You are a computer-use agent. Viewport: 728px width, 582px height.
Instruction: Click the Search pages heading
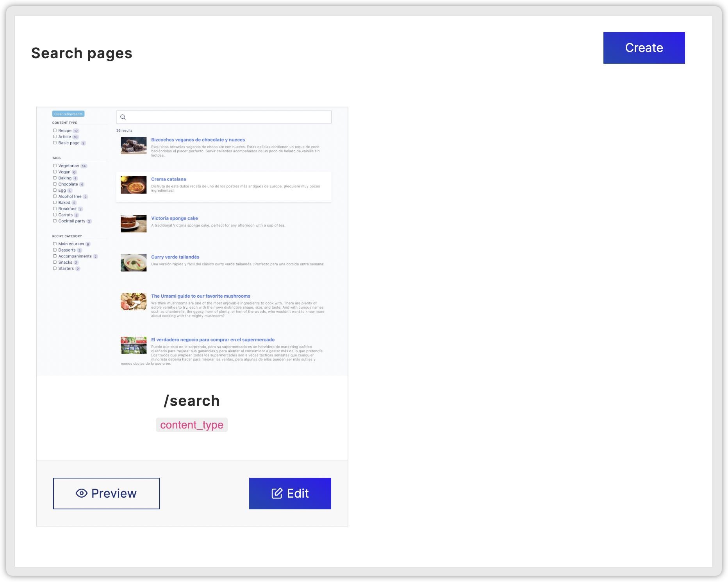[82, 53]
